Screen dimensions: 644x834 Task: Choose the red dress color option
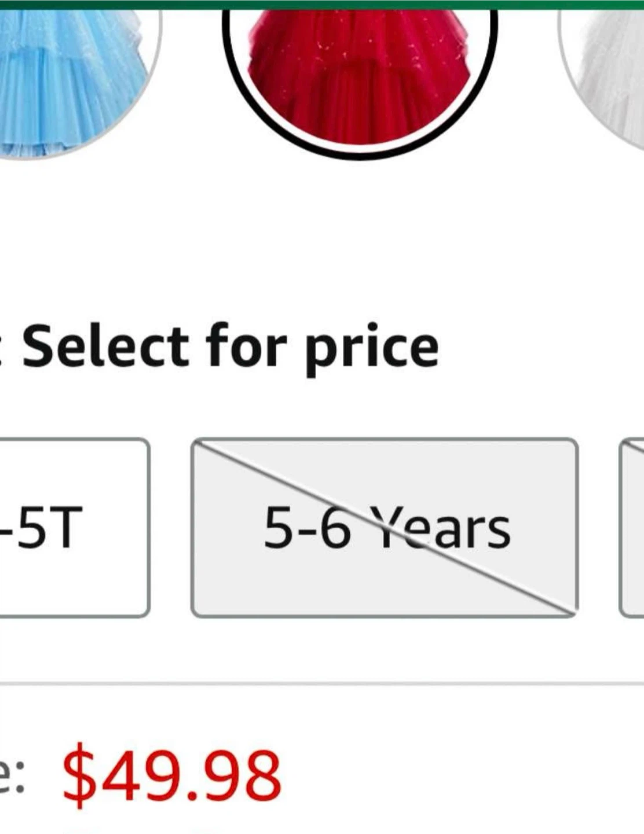click(x=360, y=81)
